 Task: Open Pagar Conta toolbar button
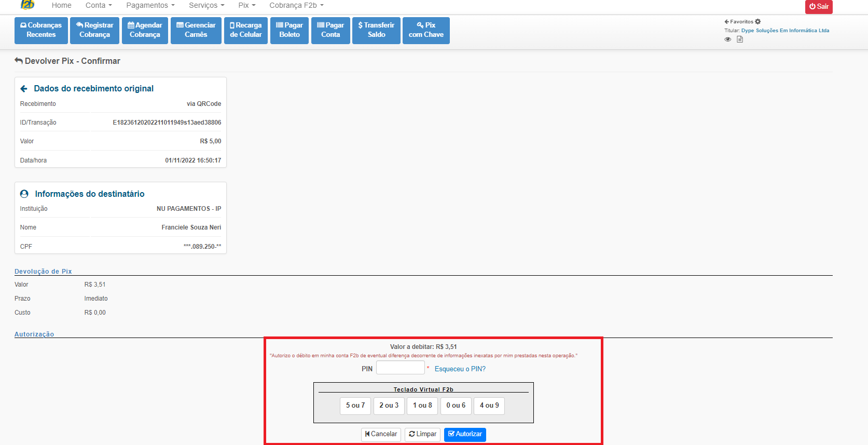pyautogui.click(x=330, y=30)
